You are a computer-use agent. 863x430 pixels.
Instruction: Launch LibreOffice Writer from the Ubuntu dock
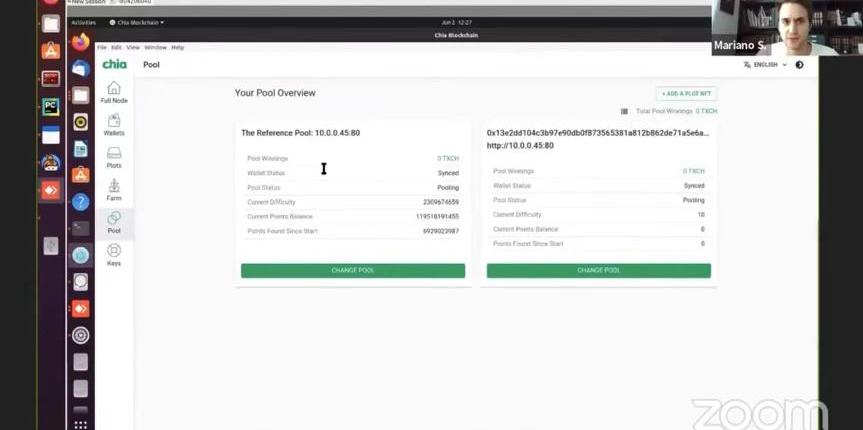[x=80, y=149]
